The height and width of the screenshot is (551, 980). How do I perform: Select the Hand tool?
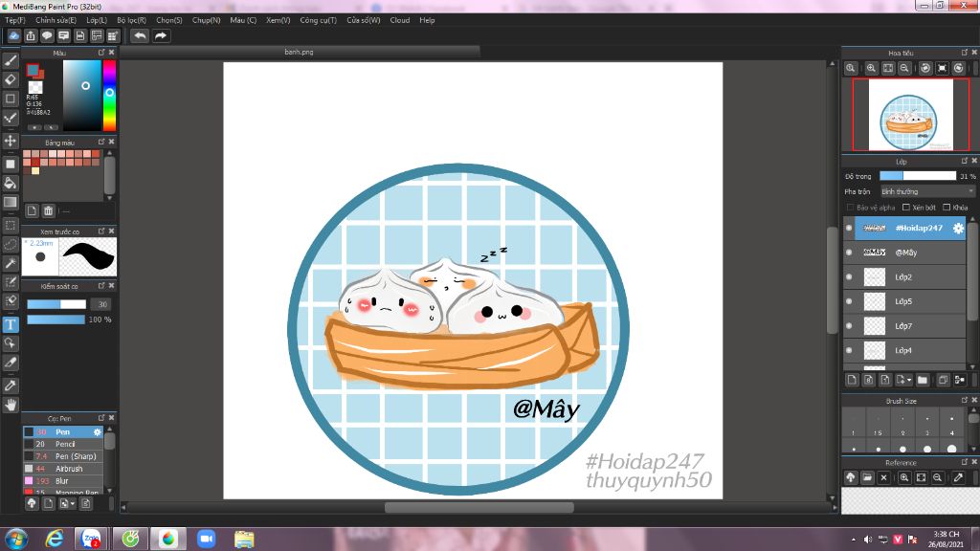11,405
